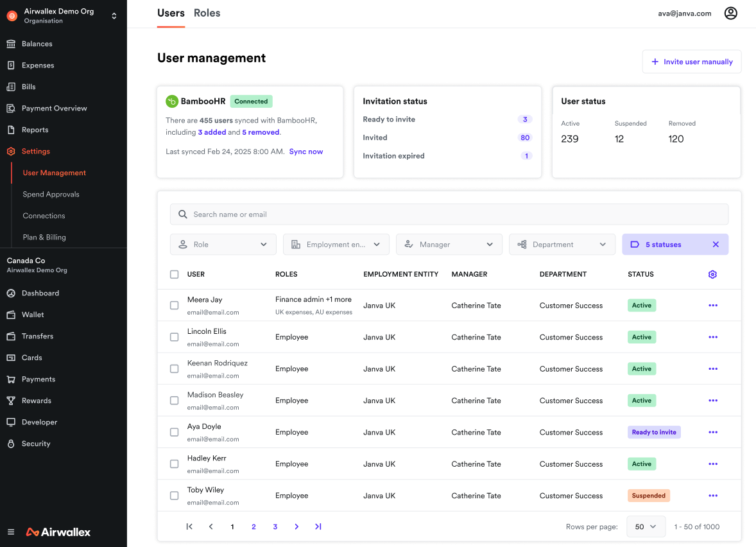Click the Sync now link
This screenshot has height=547, width=756.
(x=306, y=152)
